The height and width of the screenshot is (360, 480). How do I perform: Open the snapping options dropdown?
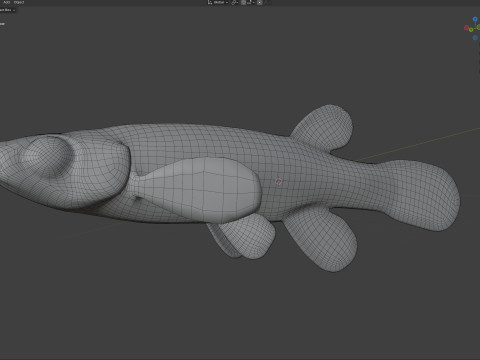click(251, 2)
